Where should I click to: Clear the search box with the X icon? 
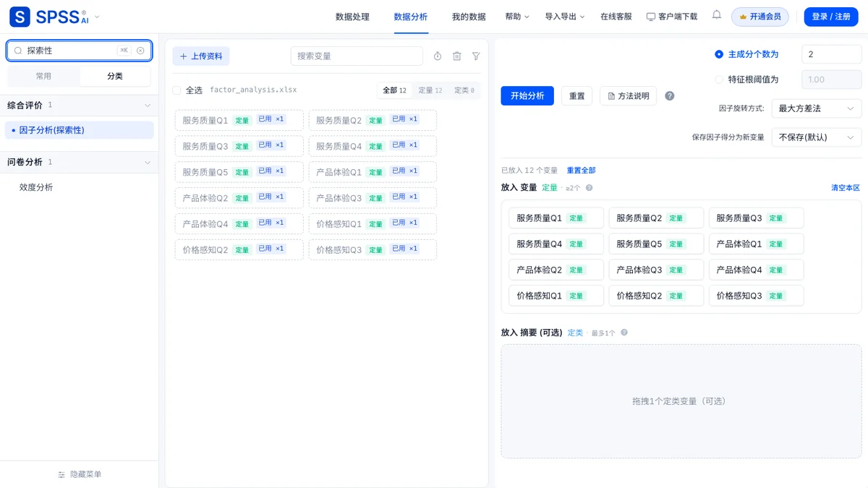[x=140, y=51]
